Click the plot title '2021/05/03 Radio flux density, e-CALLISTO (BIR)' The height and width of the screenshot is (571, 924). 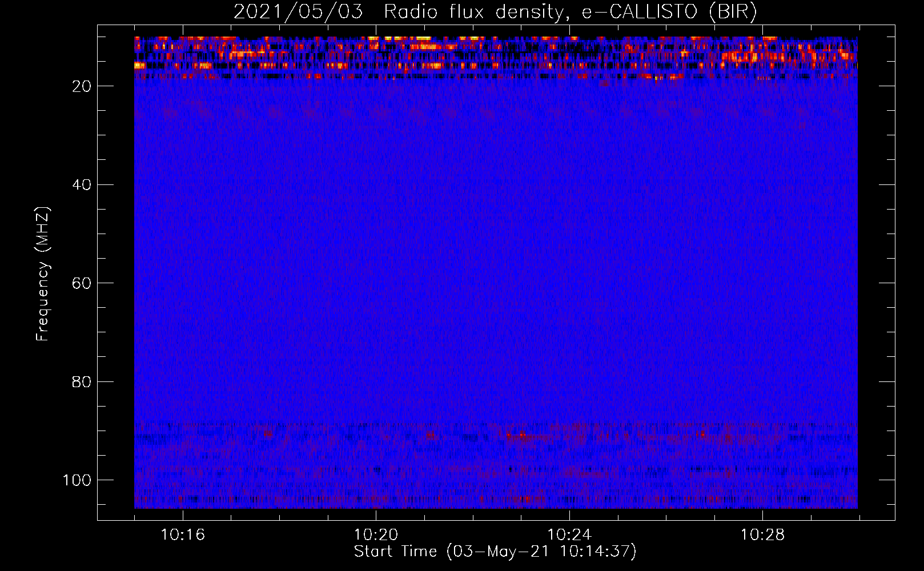tap(495, 12)
